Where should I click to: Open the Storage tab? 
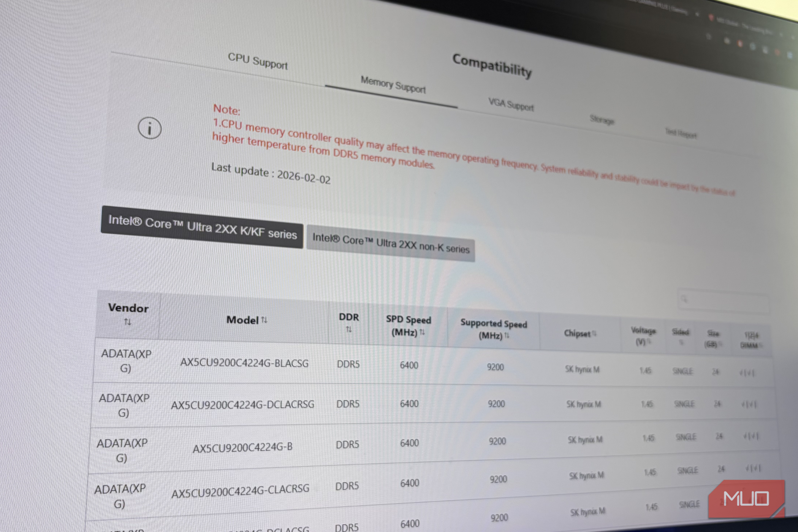[x=602, y=120]
